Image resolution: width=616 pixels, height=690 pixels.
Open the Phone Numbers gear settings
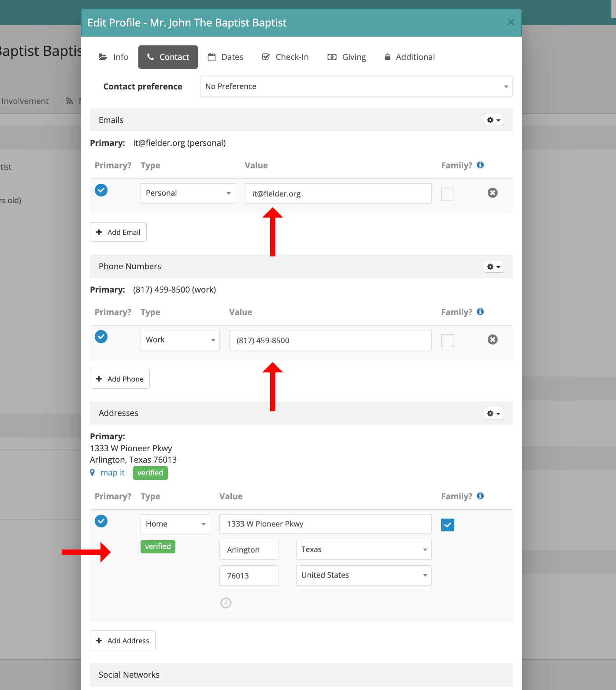[494, 267]
